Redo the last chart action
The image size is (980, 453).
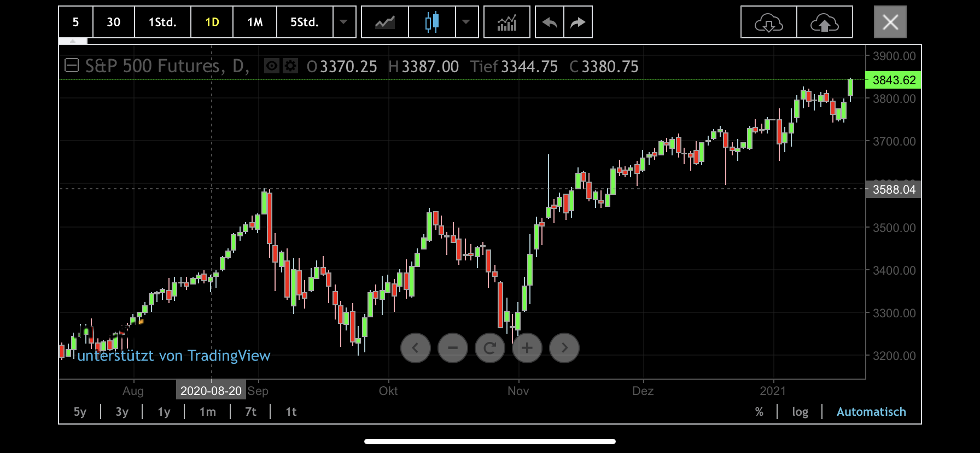[x=578, y=22]
